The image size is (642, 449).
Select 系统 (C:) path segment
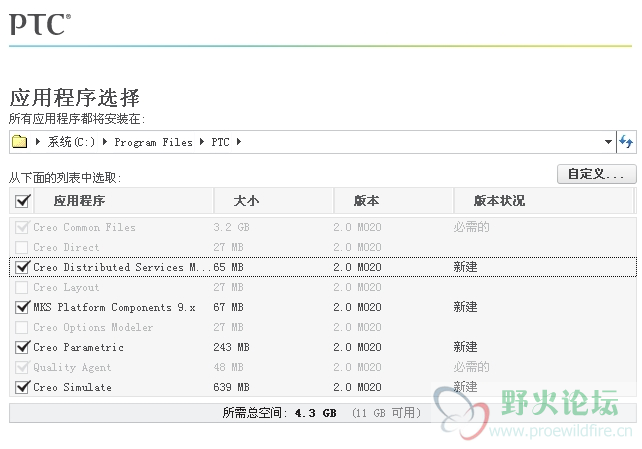click(71, 142)
